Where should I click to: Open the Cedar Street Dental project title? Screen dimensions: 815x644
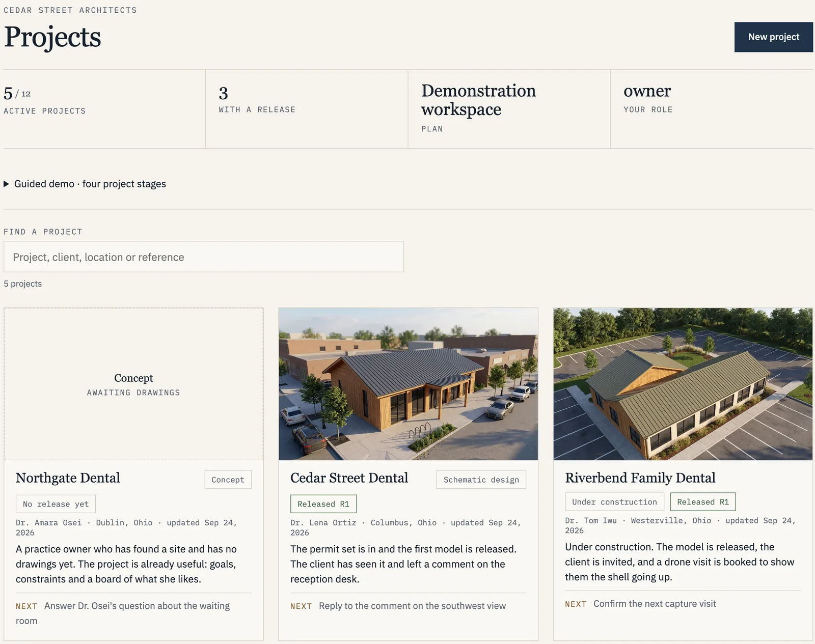pos(349,478)
